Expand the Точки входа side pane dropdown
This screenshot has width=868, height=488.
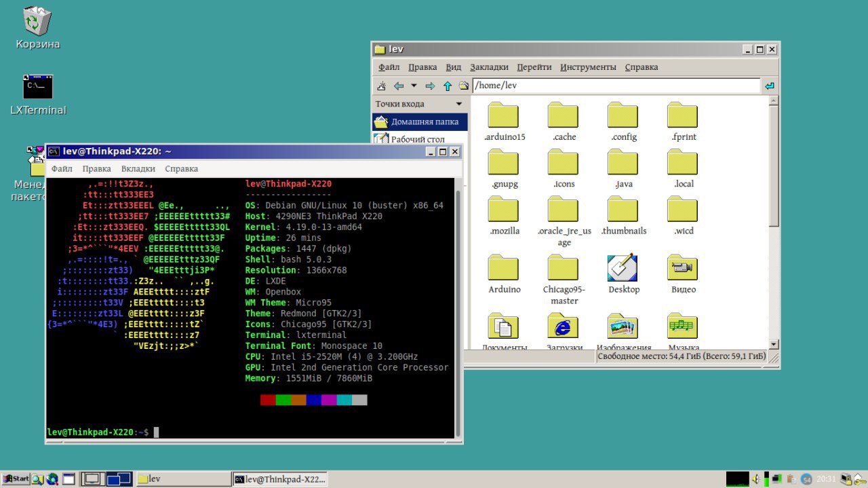459,104
